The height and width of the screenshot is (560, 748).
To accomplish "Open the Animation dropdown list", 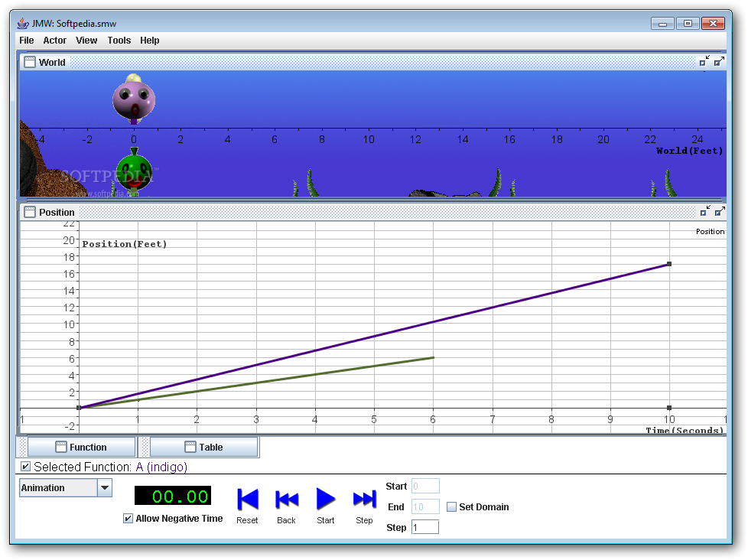I will (105, 488).
